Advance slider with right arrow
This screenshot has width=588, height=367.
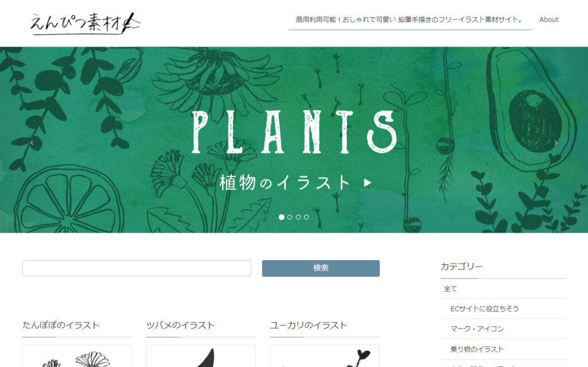556,142
